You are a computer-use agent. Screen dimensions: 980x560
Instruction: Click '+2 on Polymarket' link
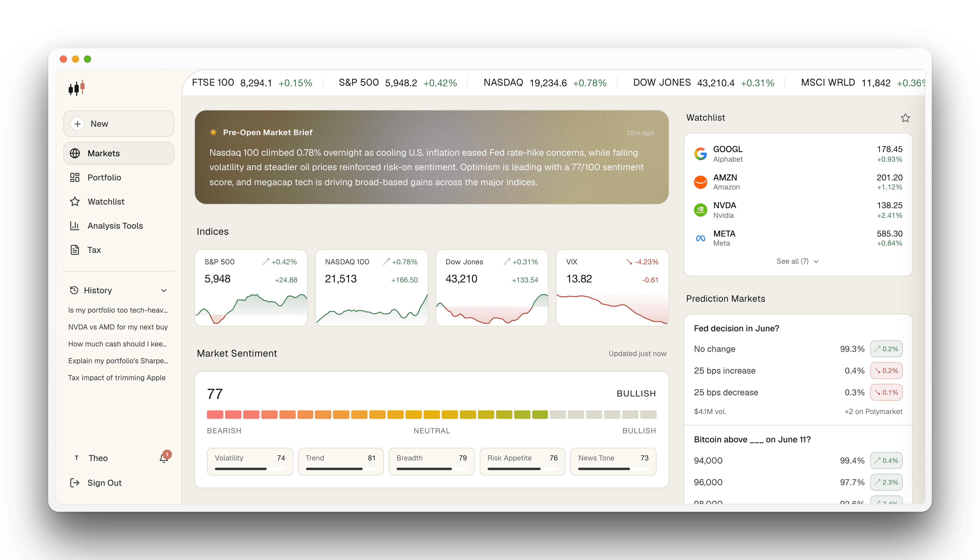coord(873,411)
